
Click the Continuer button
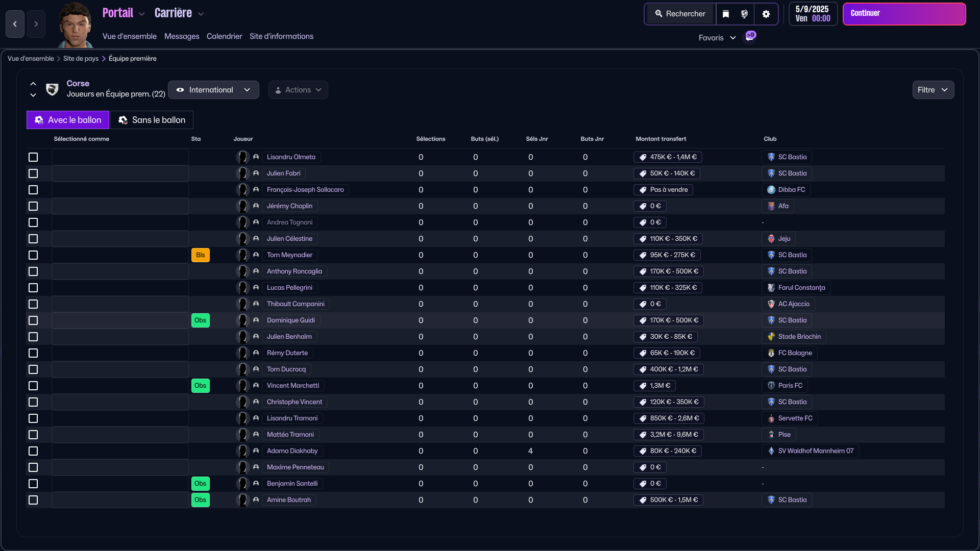(904, 14)
